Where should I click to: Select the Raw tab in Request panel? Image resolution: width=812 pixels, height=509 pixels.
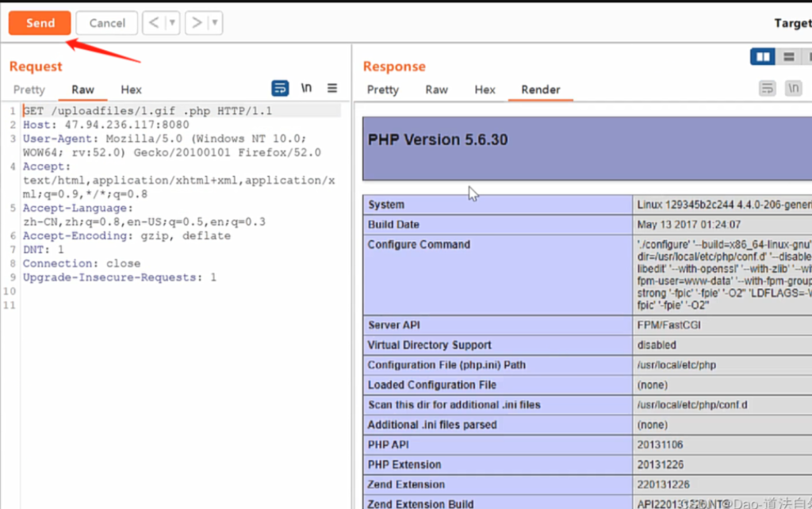tap(82, 90)
